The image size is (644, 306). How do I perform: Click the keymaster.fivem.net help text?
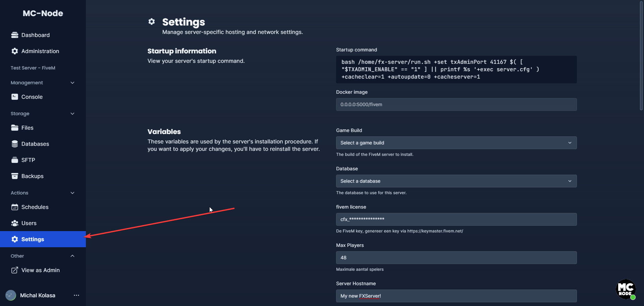pyautogui.click(x=399, y=231)
